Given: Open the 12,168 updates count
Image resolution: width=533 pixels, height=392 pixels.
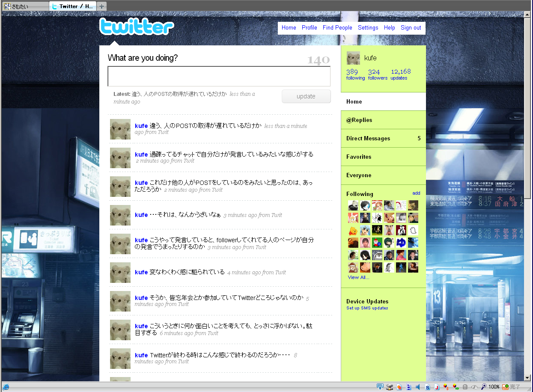Looking at the screenshot, I should 401,74.
